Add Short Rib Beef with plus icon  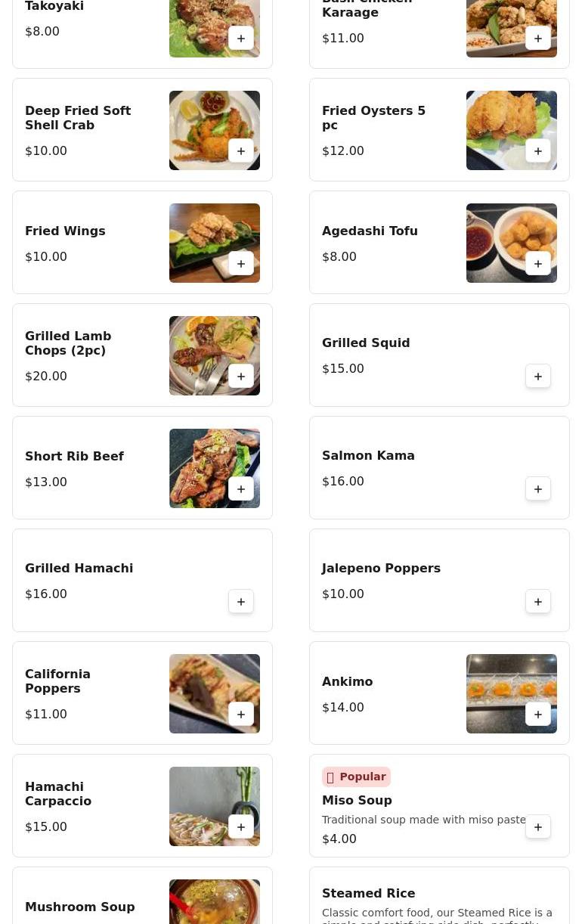(x=241, y=489)
